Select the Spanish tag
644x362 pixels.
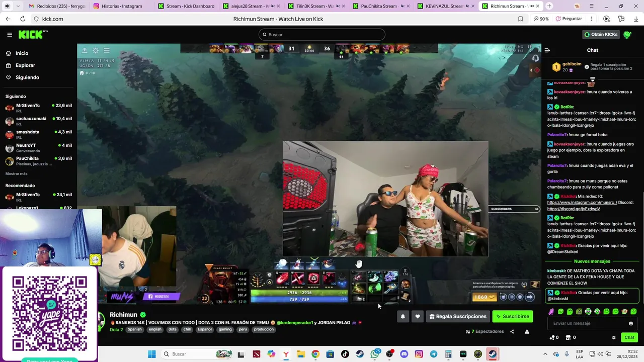pyautogui.click(x=134, y=330)
